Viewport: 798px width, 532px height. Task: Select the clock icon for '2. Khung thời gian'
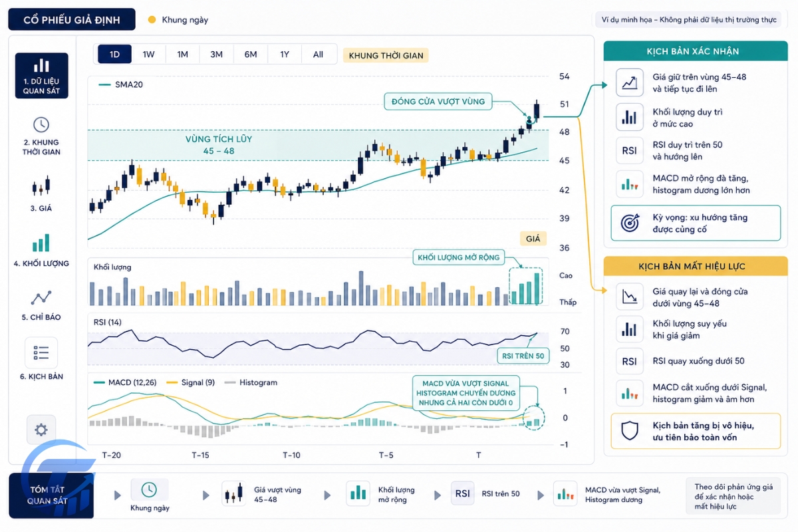point(41,124)
